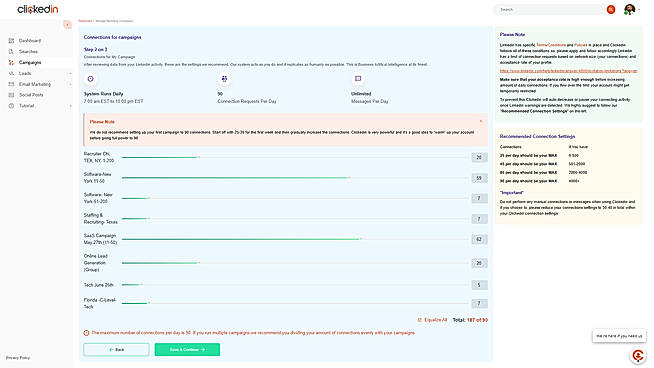Click the red search icon button
Image resolution: width=654 pixels, height=368 pixels.
click(611, 10)
